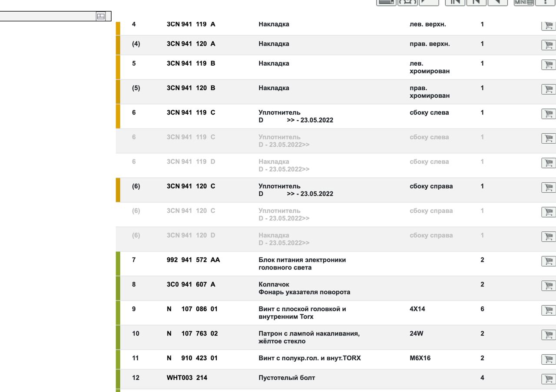This screenshot has height=392, width=556.
Task: Select greyed Накладка 3CN 941 120 D row
Action: (x=336, y=239)
